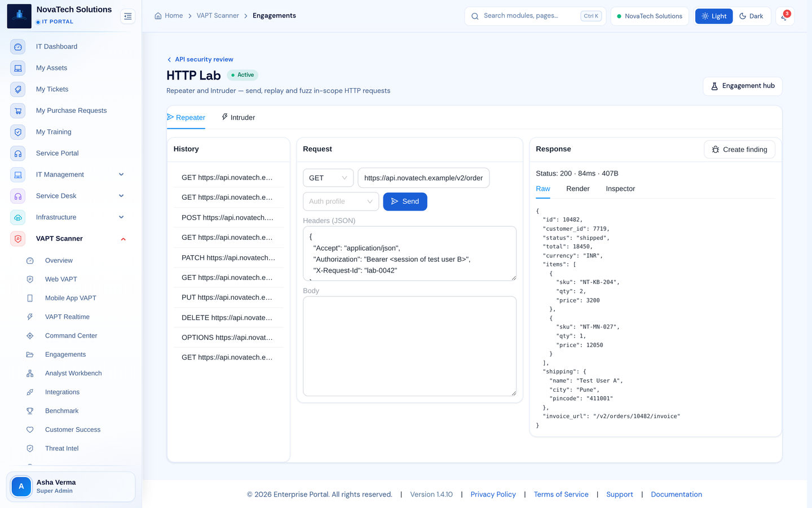The height and width of the screenshot is (508, 812).
Task: Expand the IT Management section
Action: pos(121,174)
